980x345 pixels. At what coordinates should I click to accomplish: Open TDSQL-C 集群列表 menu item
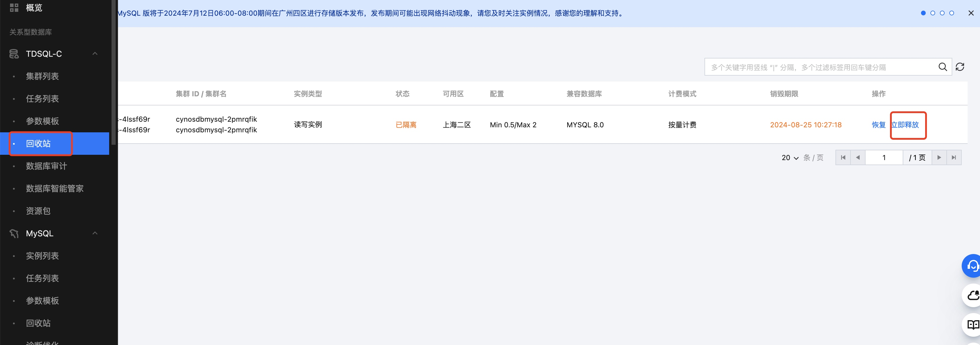pyautogui.click(x=42, y=76)
